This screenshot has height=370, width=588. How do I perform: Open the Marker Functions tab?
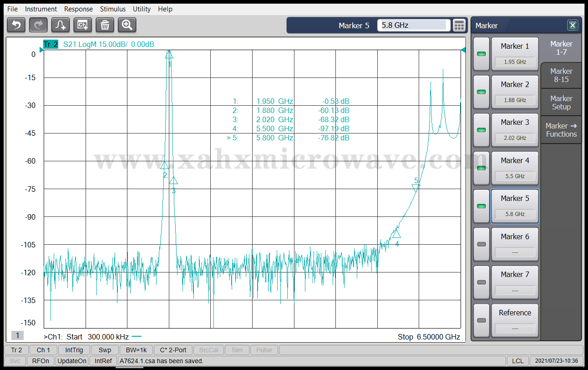tap(561, 130)
